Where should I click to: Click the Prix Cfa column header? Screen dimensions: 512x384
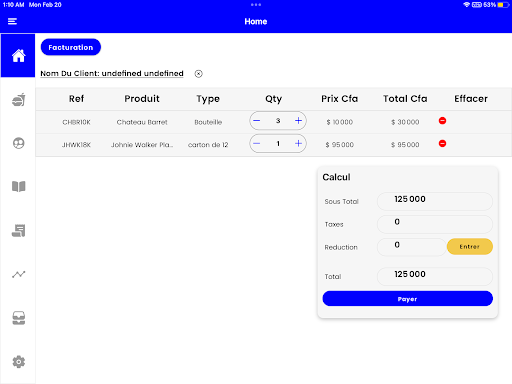pos(339,99)
